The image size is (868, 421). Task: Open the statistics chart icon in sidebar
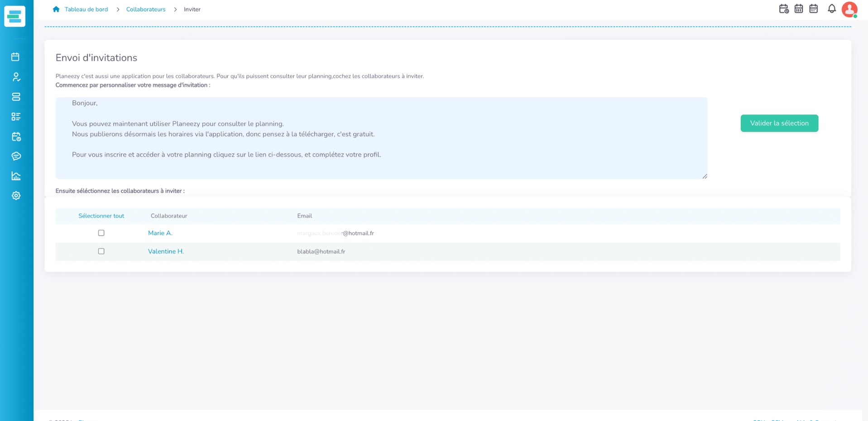point(16,176)
